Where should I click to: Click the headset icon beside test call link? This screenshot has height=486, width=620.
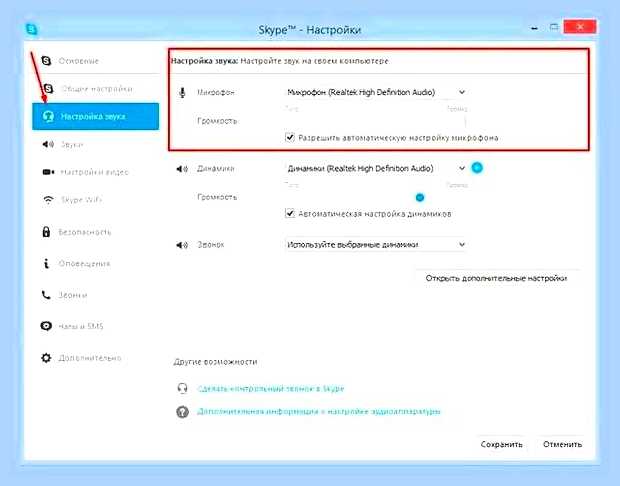(182, 388)
